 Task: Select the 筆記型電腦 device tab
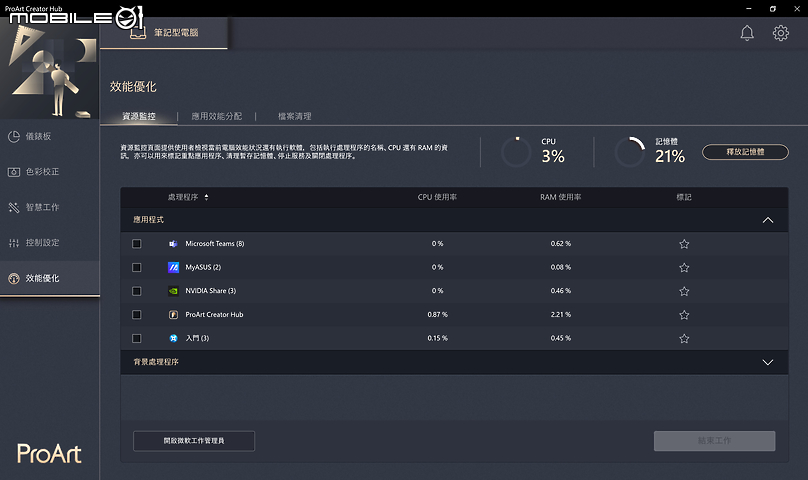164,32
